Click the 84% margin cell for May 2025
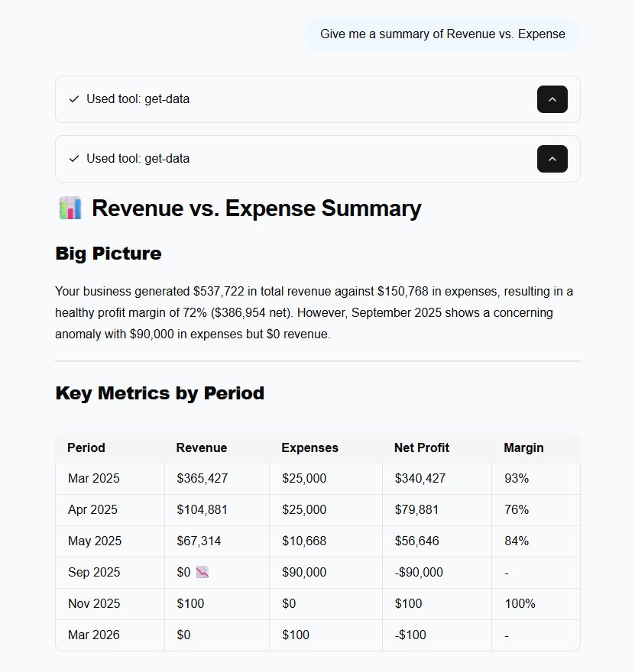The image size is (635, 672). (517, 541)
